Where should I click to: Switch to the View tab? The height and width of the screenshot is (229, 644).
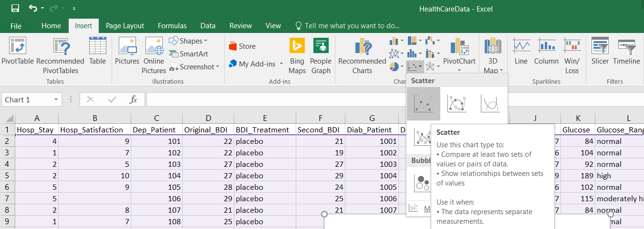click(273, 26)
